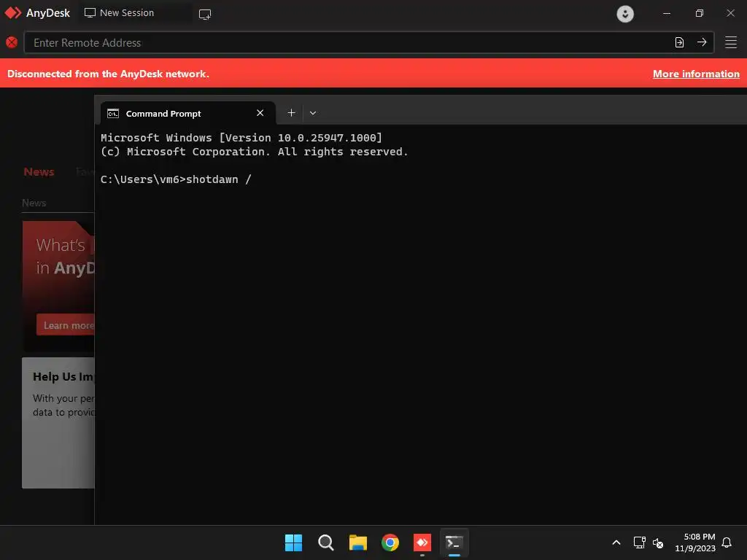
Task: Click the Terminal taskbar icon
Action: point(454,542)
